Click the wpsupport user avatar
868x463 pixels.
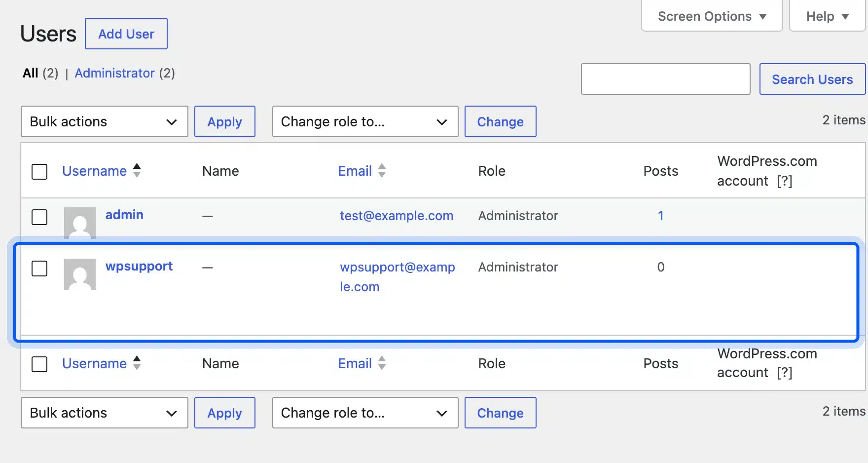(x=80, y=274)
